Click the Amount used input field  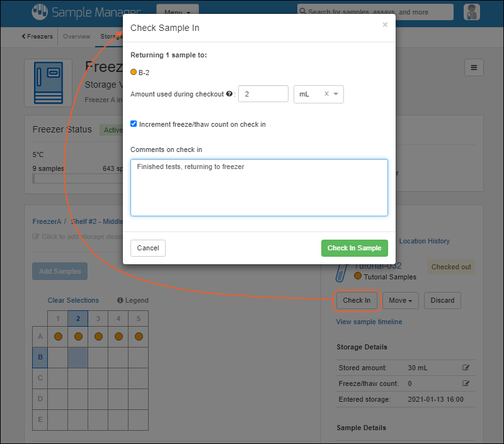[x=263, y=94]
